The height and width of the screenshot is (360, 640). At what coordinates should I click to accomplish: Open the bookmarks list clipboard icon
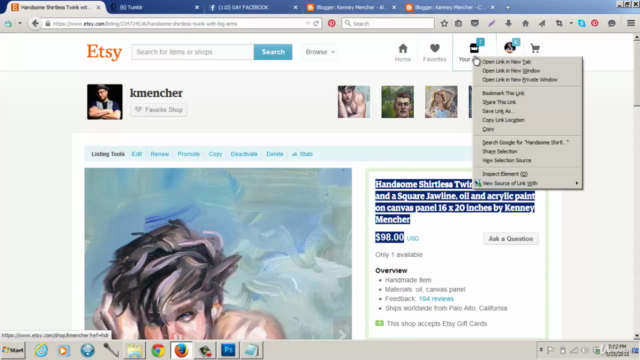click(459, 24)
